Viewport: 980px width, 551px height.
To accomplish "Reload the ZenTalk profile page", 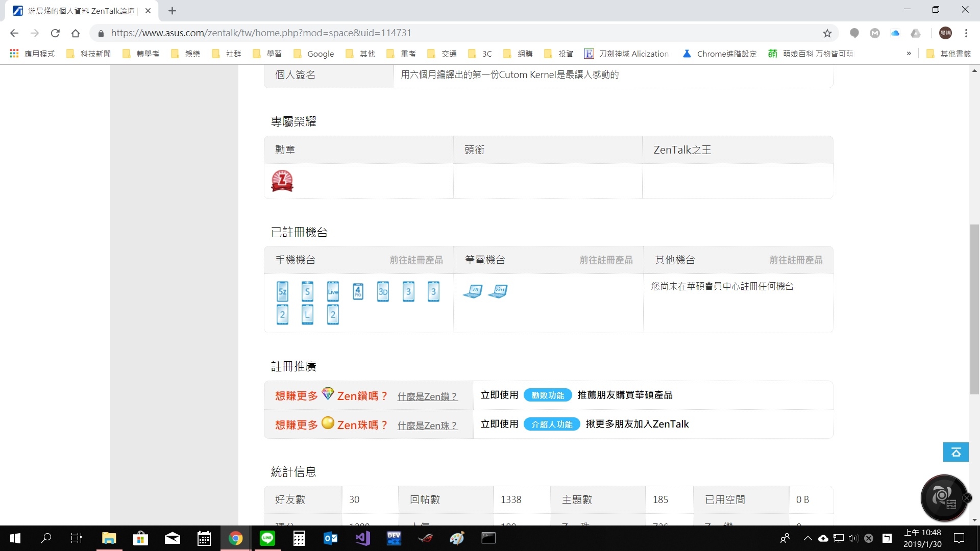I will click(x=55, y=33).
